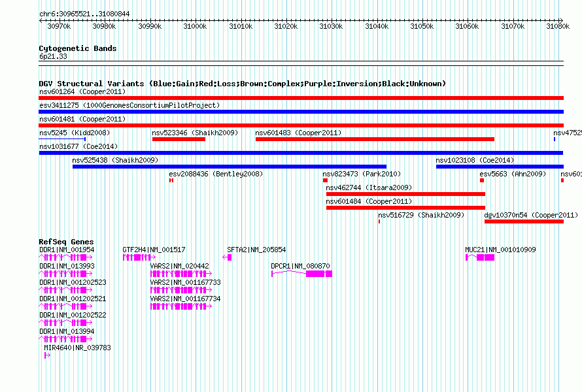
Task: Select red loss bar under nsv601264 (Cooper2011)
Action: coord(301,98)
